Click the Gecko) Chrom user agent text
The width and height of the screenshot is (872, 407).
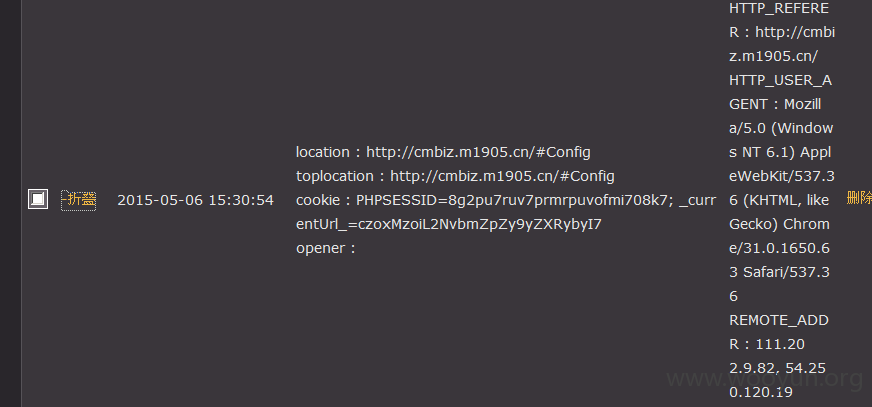779,224
